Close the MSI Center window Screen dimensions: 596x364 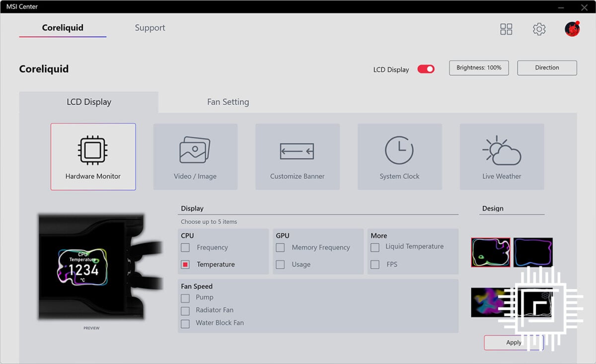(x=584, y=7)
